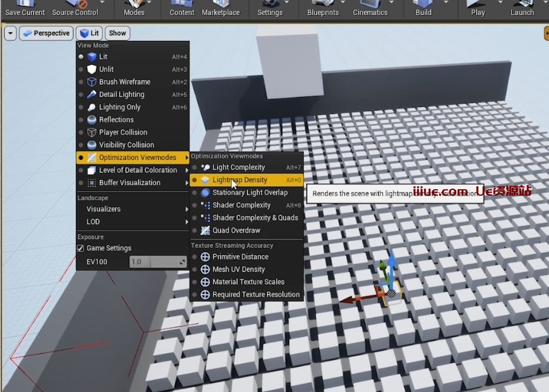Screen dimensions: 549x392
Task: Adjust the EV100 exposure slider
Action: pos(158,262)
